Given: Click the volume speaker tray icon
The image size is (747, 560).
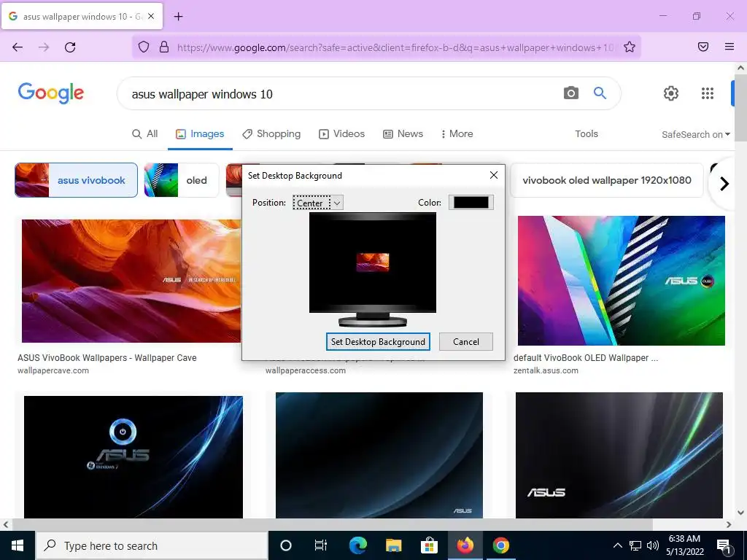Looking at the screenshot, I should (x=653, y=545).
